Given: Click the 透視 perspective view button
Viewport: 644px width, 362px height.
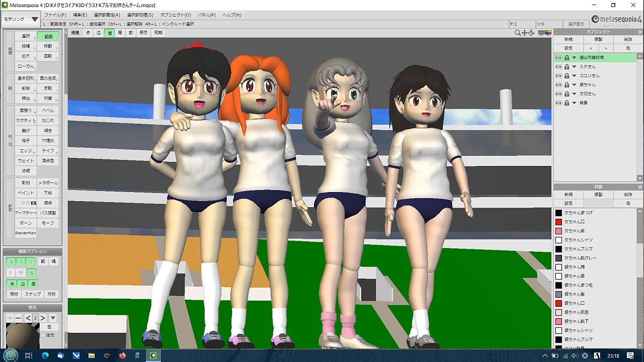Looking at the screenshot, I should pyautogui.click(x=75, y=33).
